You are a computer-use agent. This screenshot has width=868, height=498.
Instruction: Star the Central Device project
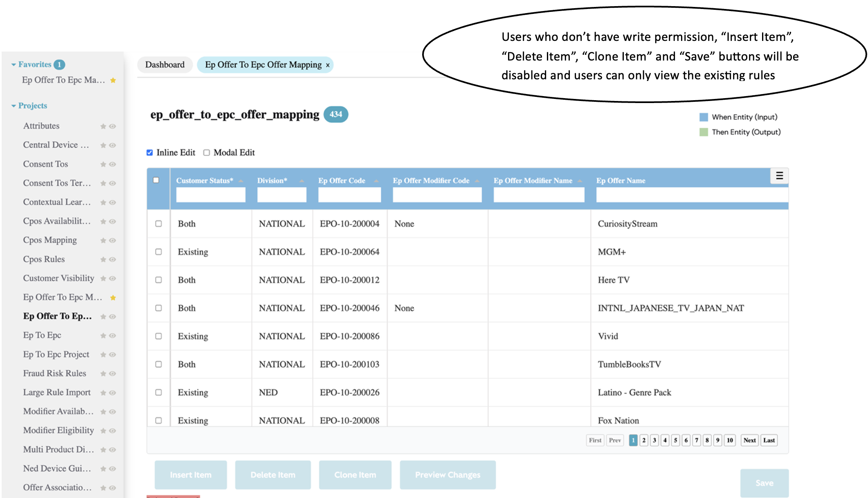(x=103, y=145)
